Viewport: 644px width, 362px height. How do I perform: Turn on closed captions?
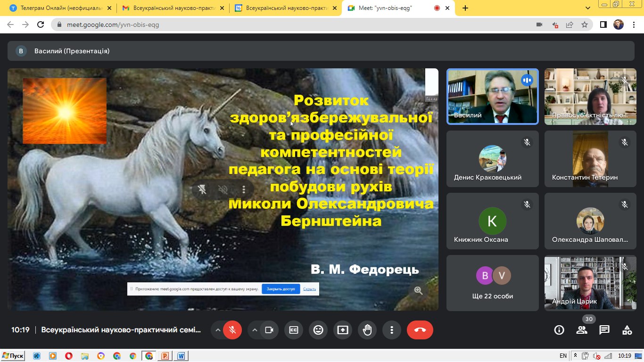294,330
